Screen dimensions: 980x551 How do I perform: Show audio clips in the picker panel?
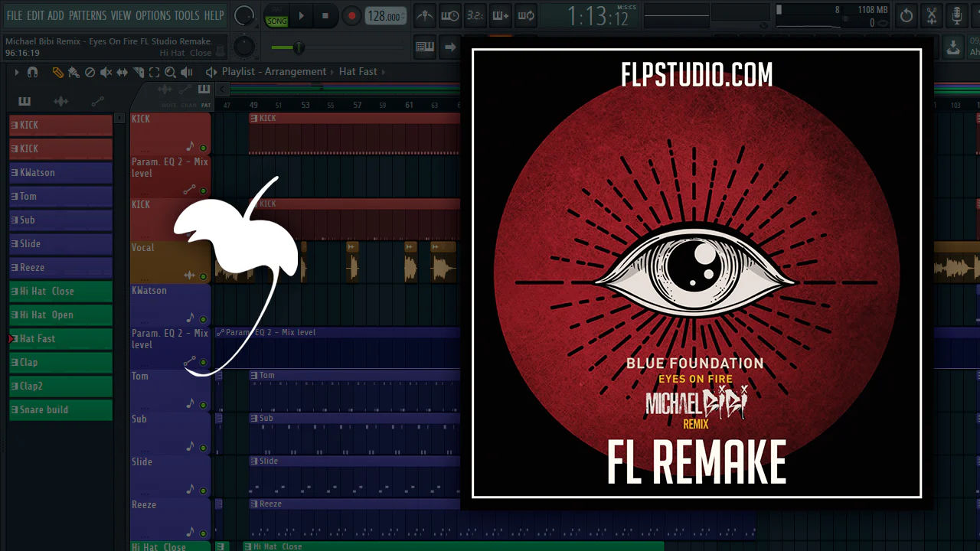(x=61, y=101)
